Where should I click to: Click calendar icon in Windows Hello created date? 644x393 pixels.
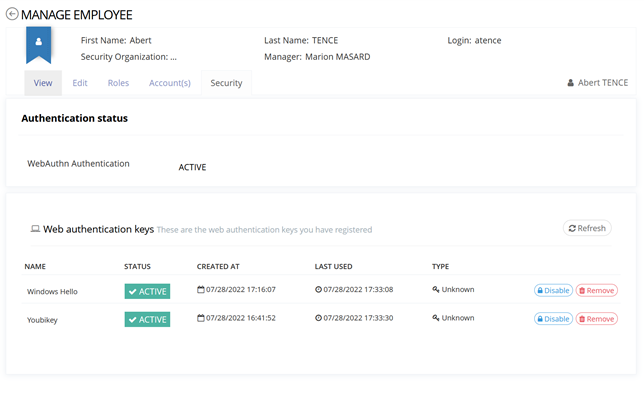click(200, 290)
